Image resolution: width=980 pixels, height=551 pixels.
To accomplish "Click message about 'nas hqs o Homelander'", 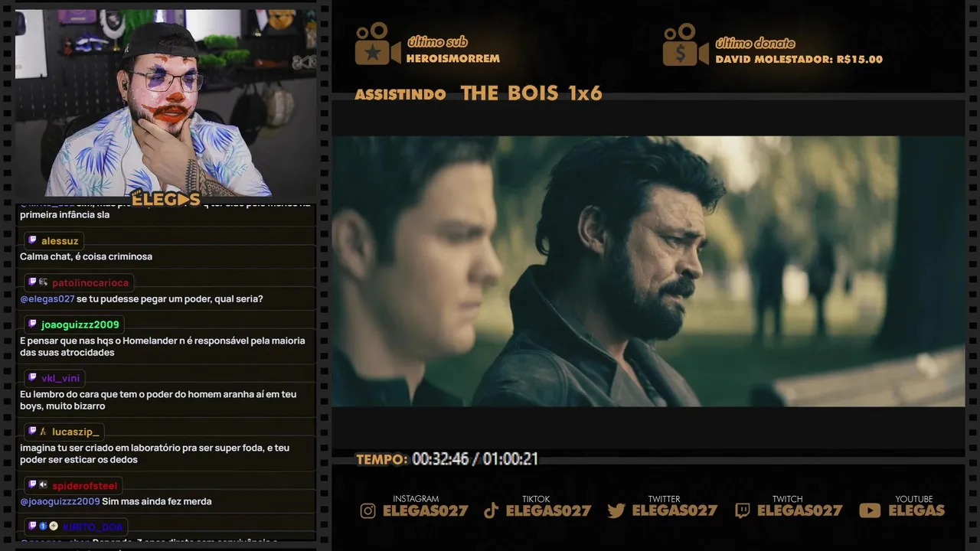I will pos(162,347).
